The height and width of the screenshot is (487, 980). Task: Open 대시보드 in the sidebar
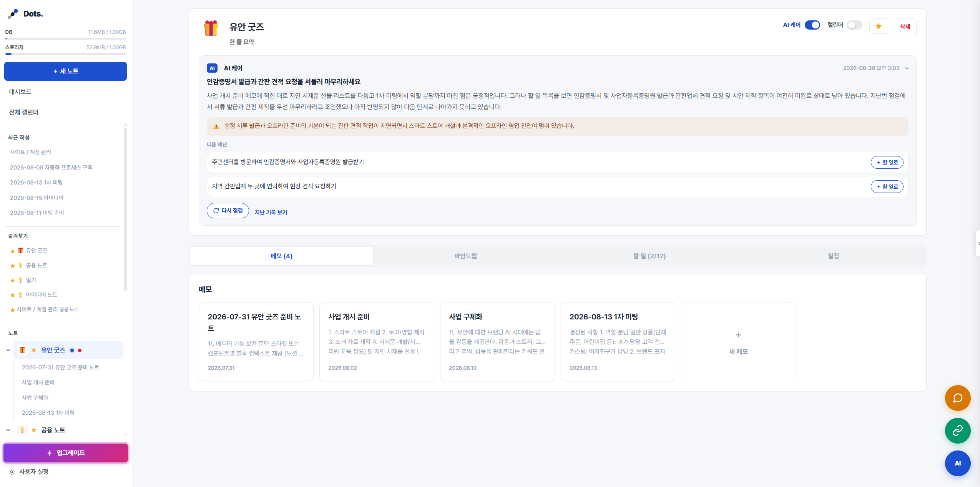click(x=20, y=92)
